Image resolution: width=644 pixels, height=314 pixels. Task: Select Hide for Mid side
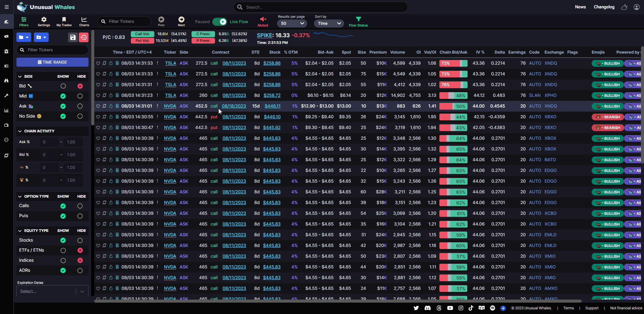80,96
